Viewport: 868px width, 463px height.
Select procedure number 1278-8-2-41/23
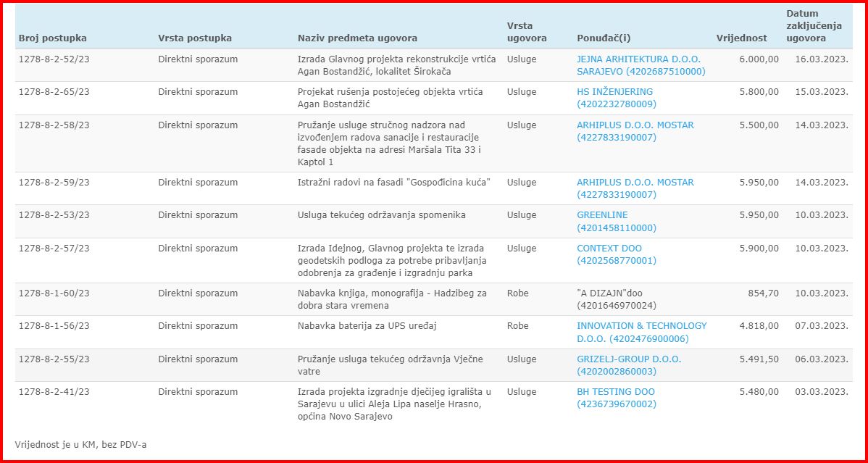click(54, 391)
